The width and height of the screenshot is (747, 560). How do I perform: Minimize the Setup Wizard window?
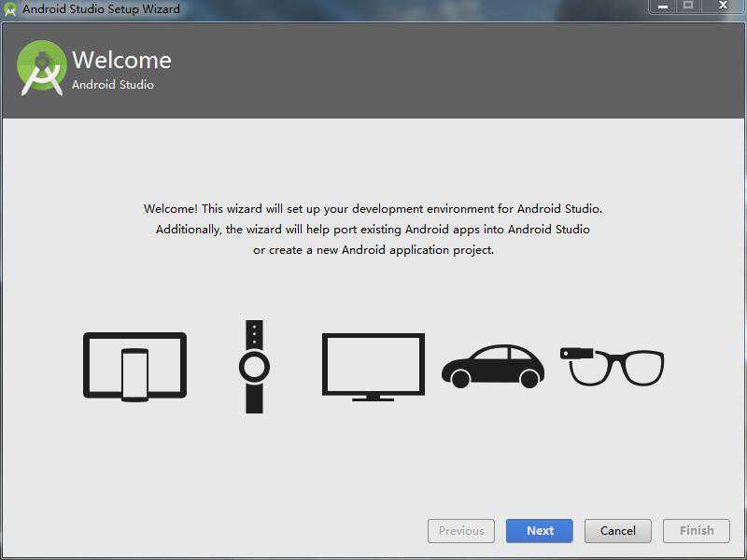point(663,7)
